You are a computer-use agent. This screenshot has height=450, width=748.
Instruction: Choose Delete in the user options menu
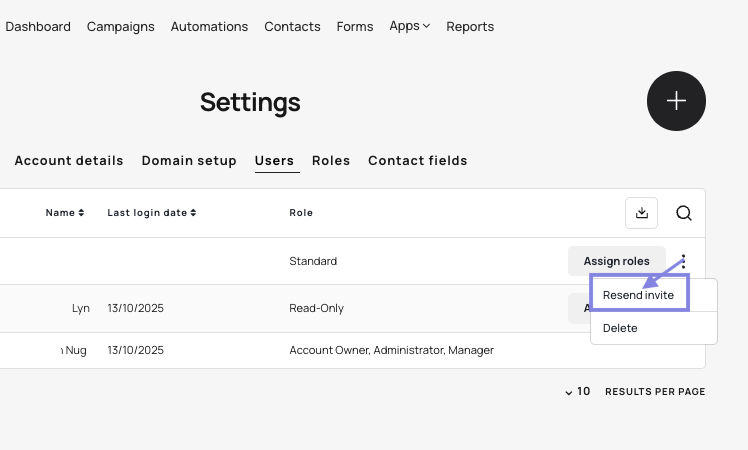[x=620, y=328]
